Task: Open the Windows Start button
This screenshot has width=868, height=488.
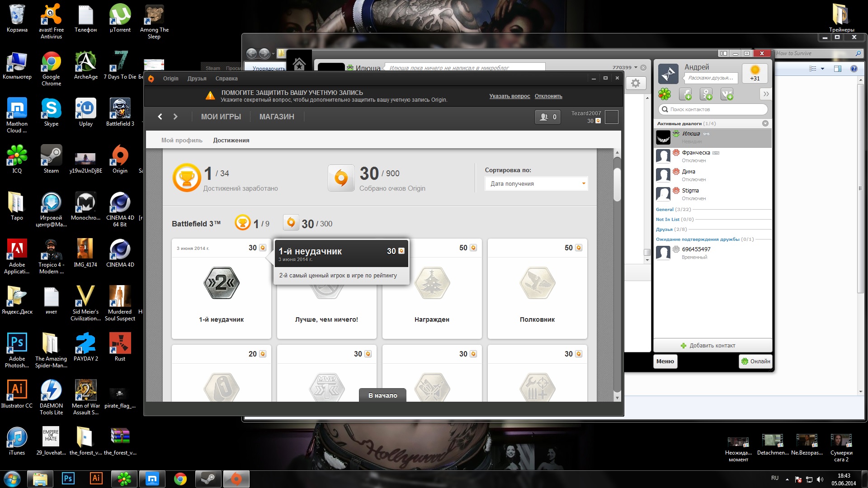Action: click(12, 479)
